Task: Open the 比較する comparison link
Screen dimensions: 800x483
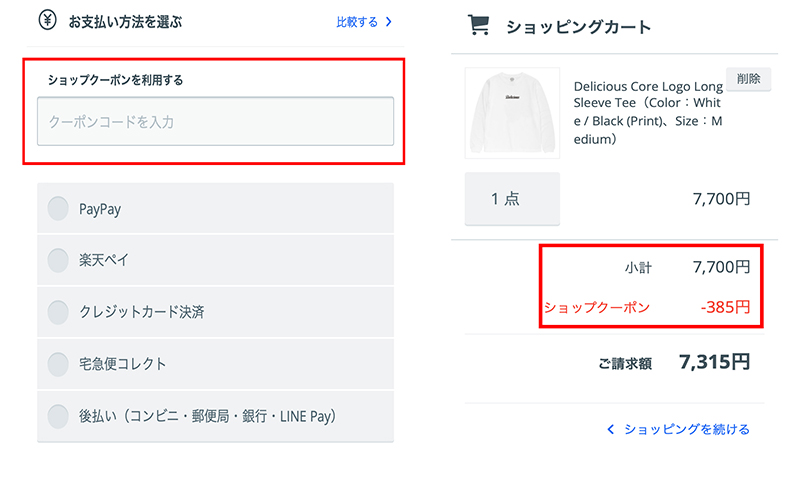Action: 356,21
